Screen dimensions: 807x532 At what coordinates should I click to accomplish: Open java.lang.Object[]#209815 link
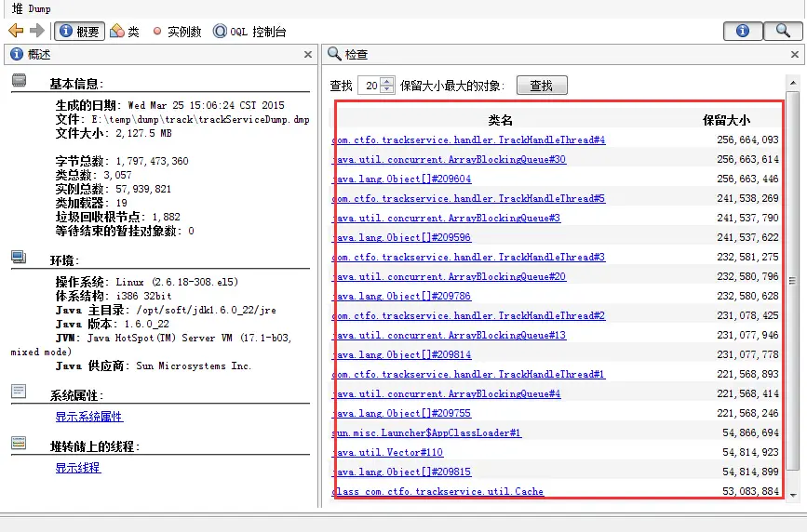[401, 472]
